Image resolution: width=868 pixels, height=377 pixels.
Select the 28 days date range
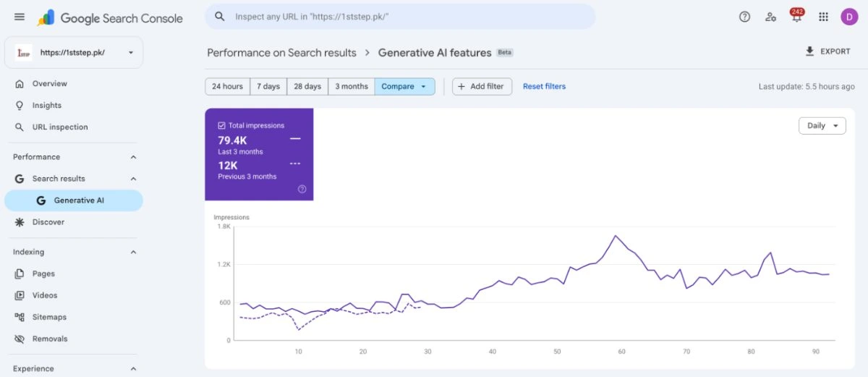[307, 86]
